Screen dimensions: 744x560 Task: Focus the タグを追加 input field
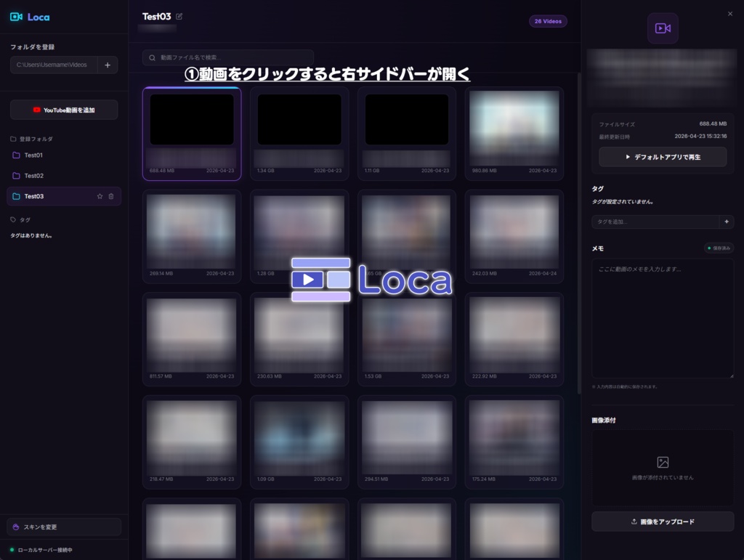point(655,222)
